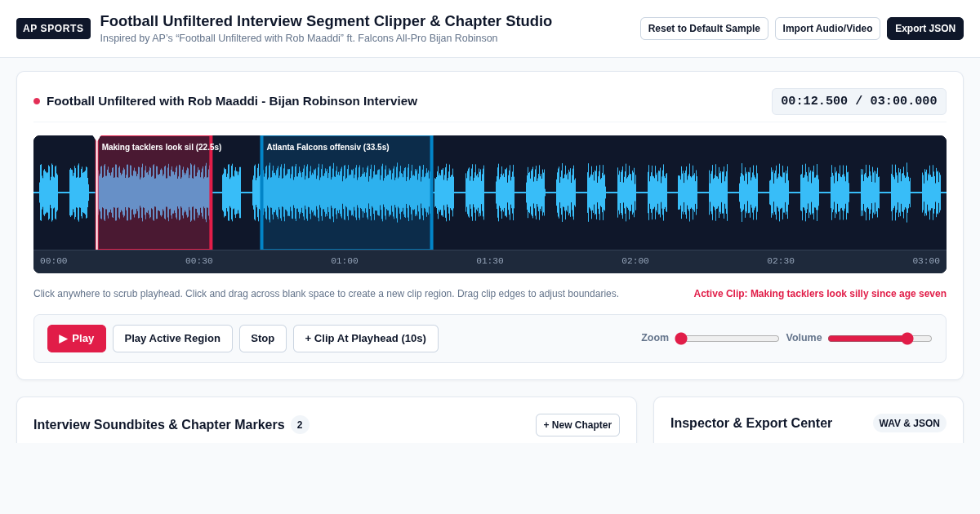Reset to Default Sample
The height and width of the screenshot is (514, 980).
tap(704, 29)
